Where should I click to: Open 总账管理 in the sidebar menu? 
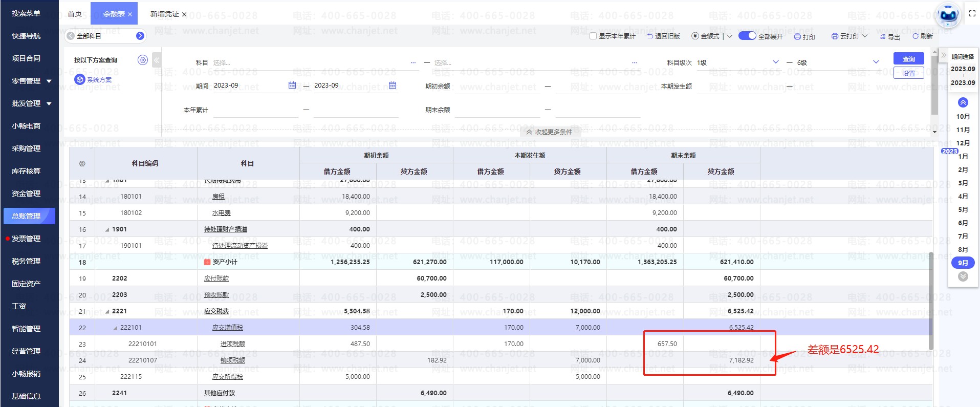(27, 216)
